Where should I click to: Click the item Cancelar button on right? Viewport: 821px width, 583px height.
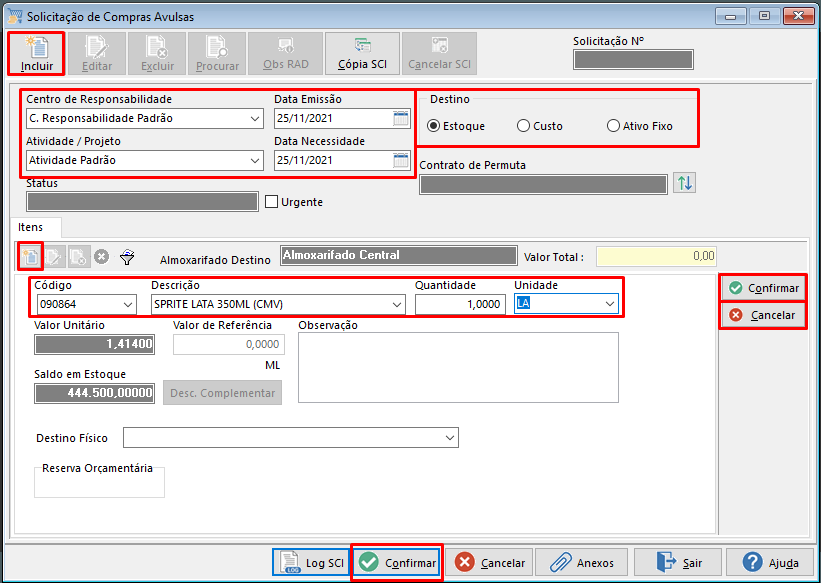point(763,315)
